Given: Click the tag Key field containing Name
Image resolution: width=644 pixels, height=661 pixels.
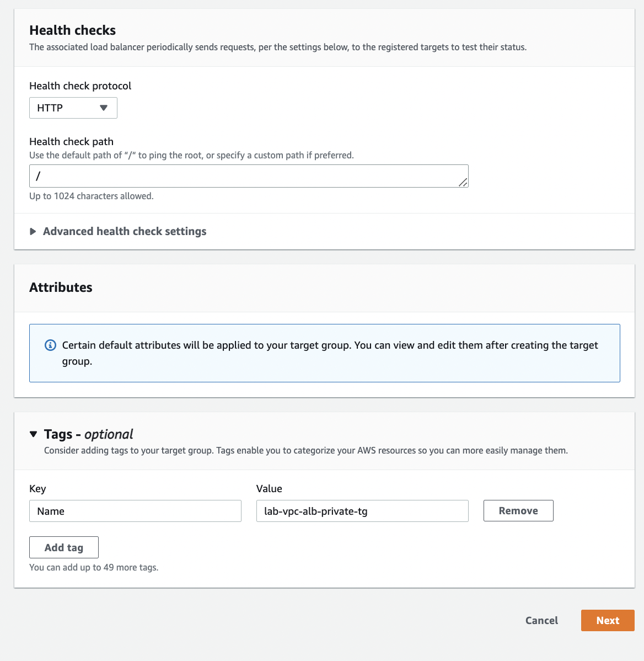Looking at the screenshot, I should pos(135,511).
